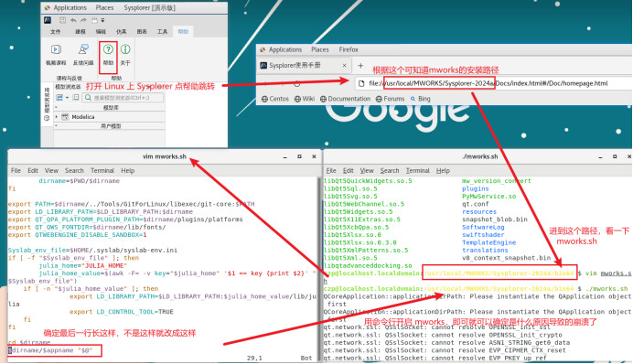The height and width of the screenshot is (364, 633).
Task: Open the Wiki bookmark
Action: (305, 99)
